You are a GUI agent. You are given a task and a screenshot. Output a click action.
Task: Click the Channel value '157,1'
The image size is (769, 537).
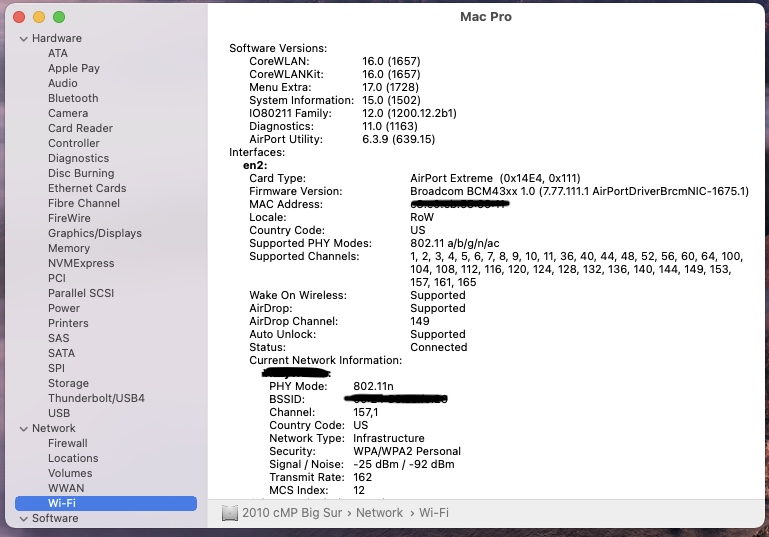(365, 412)
